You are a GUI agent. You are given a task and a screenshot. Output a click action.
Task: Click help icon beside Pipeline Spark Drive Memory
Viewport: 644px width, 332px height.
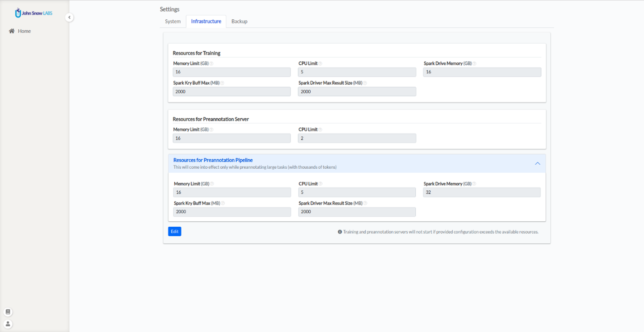tap(474, 184)
